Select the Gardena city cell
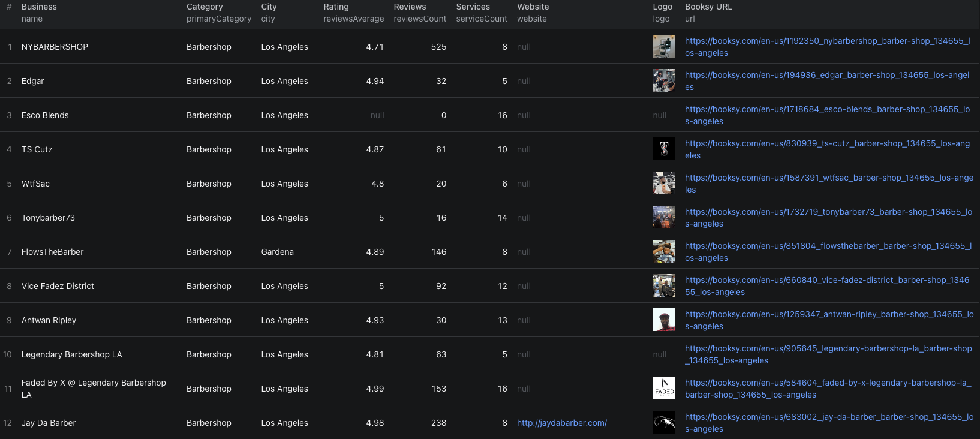Viewport: 980px width, 439px height. pyautogui.click(x=278, y=252)
